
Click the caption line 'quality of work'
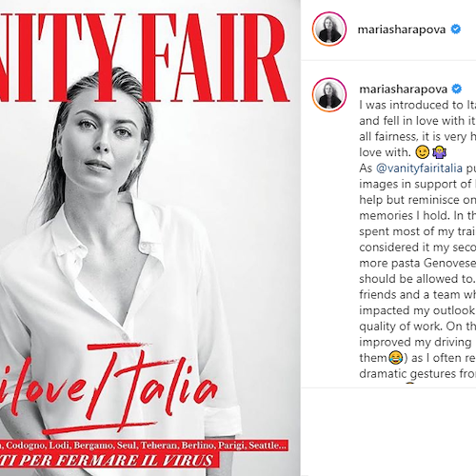418,327
